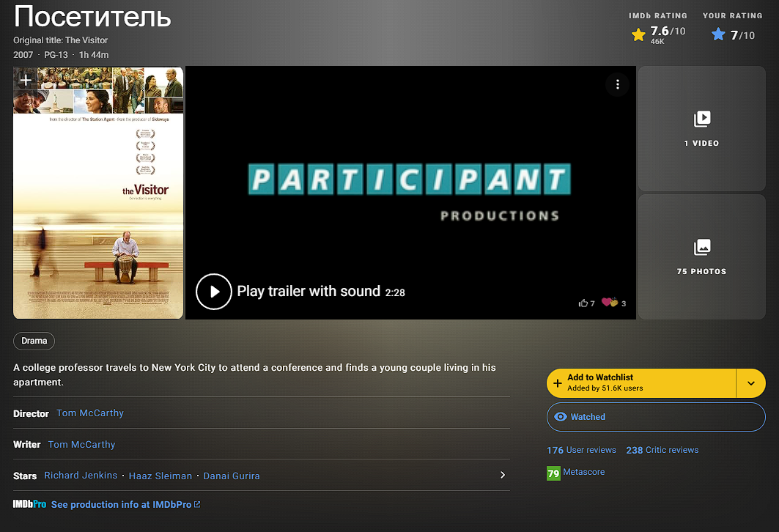Open 238 Critic reviews
The height and width of the screenshot is (532, 779).
coord(662,450)
